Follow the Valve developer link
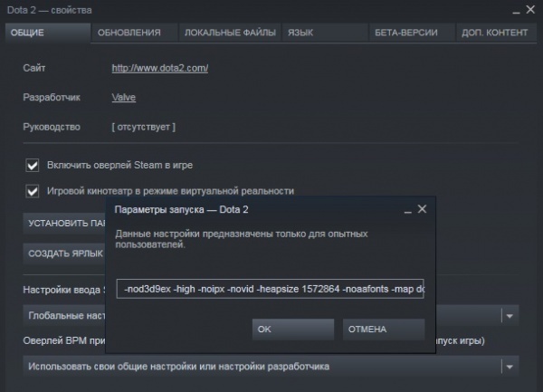543x392 pixels. point(124,97)
